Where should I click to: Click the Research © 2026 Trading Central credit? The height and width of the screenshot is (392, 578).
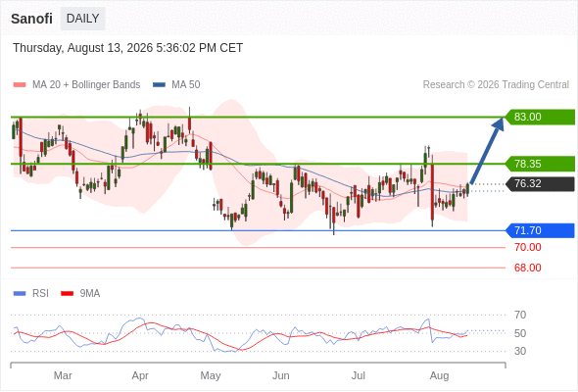tap(496, 85)
